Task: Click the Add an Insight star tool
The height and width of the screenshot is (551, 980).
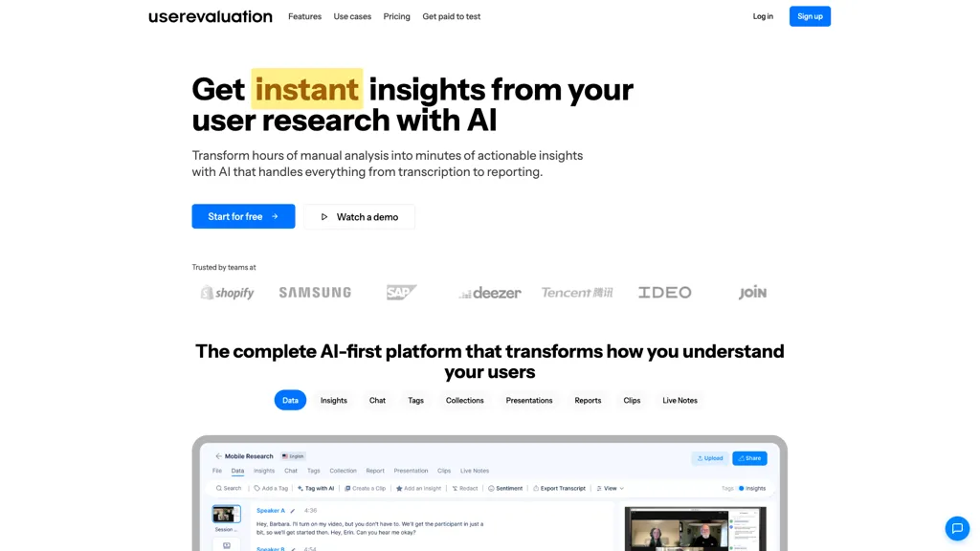Action: (x=419, y=489)
